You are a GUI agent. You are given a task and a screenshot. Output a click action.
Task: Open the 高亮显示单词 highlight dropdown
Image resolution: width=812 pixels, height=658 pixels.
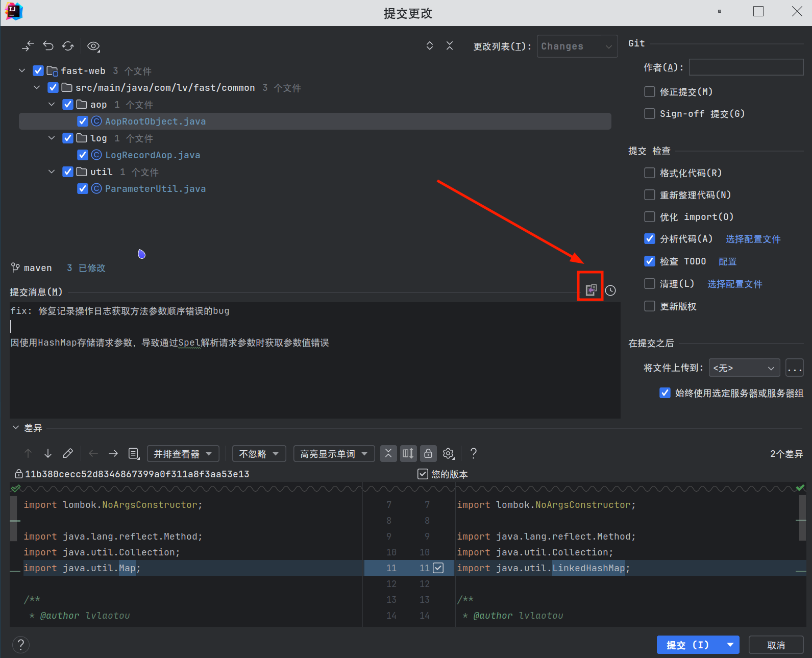[x=334, y=454]
